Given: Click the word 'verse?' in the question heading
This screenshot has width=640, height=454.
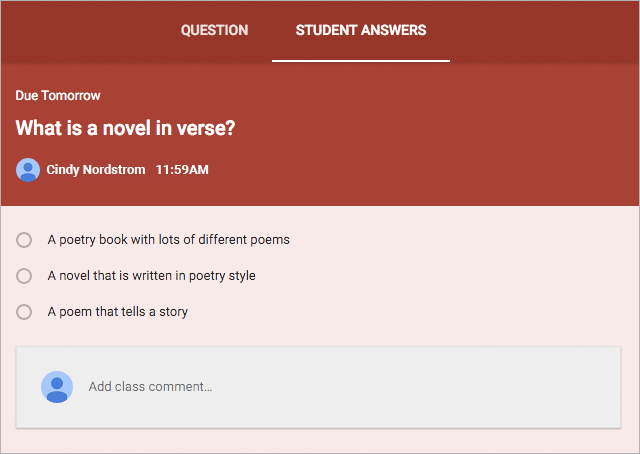Looking at the screenshot, I should click(x=209, y=129).
